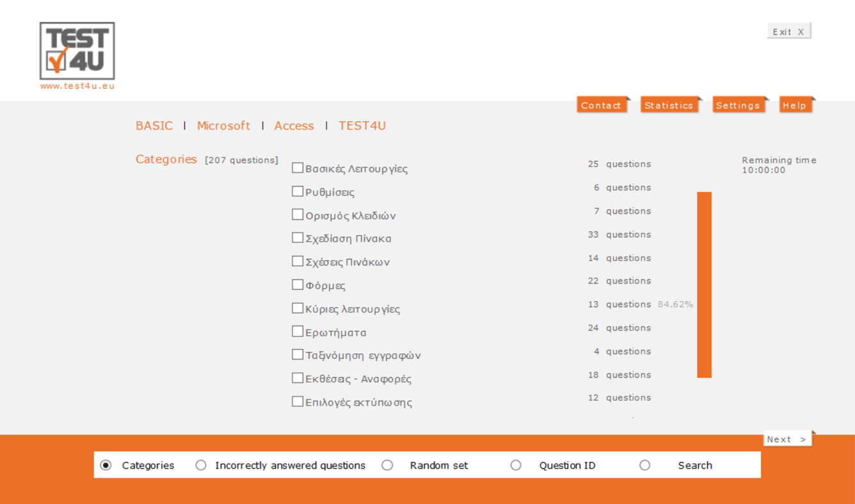Viewport: 855px width, 504px height.
Task: Click the BASIC breadcrumb
Action: click(x=154, y=125)
